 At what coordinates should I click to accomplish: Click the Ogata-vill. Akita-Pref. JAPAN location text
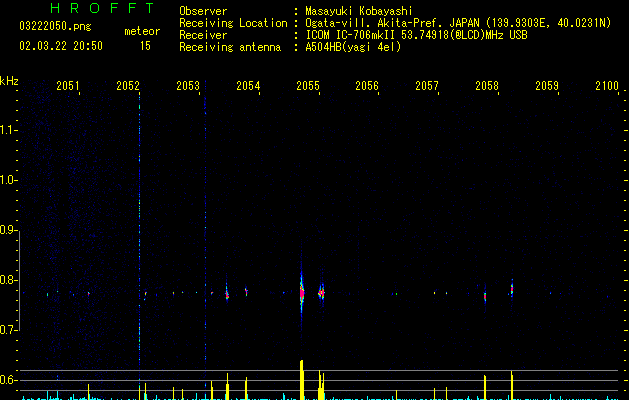click(458, 23)
